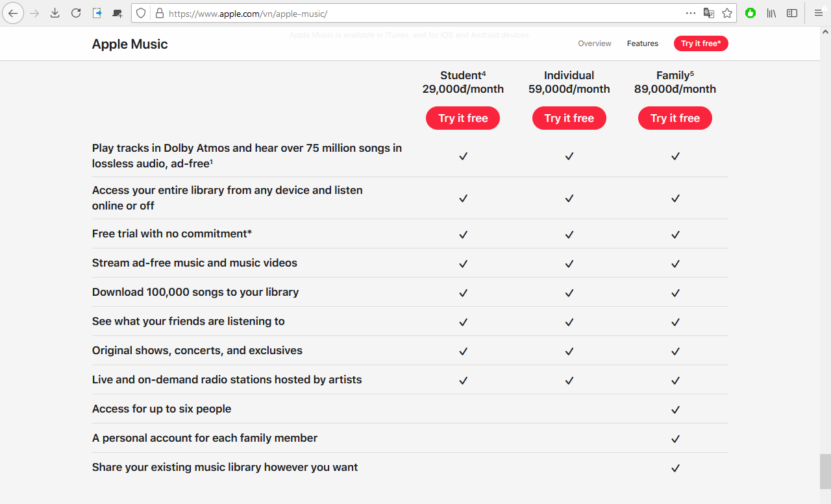The image size is (831, 504).
Task: Click the 89,000đ/month price
Action: [675, 90]
